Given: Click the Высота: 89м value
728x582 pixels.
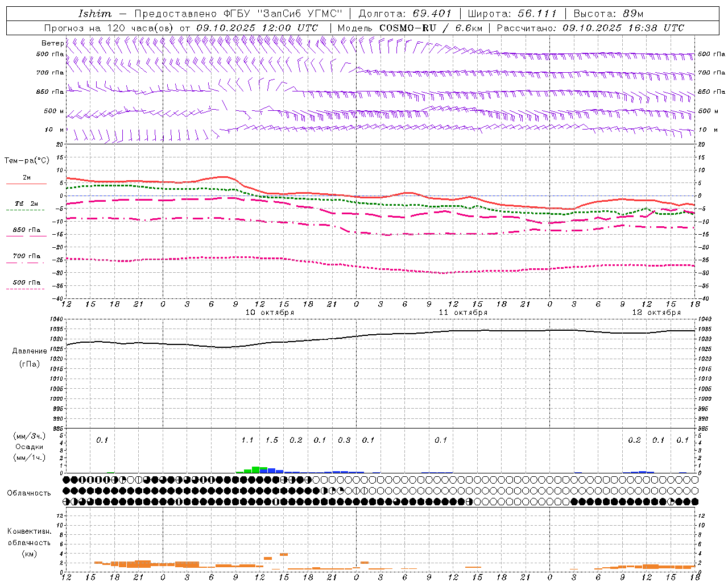Looking at the screenshot, I should coord(609,14).
